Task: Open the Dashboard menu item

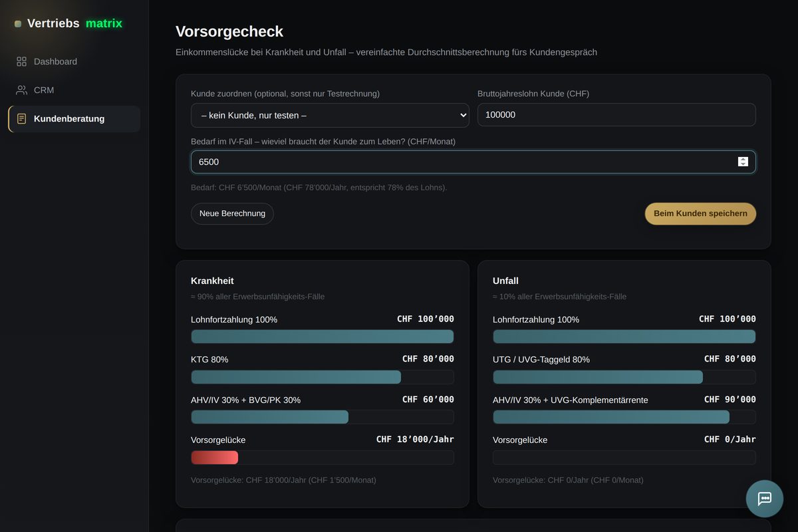Action: pyautogui.click(x=74, y=61)
